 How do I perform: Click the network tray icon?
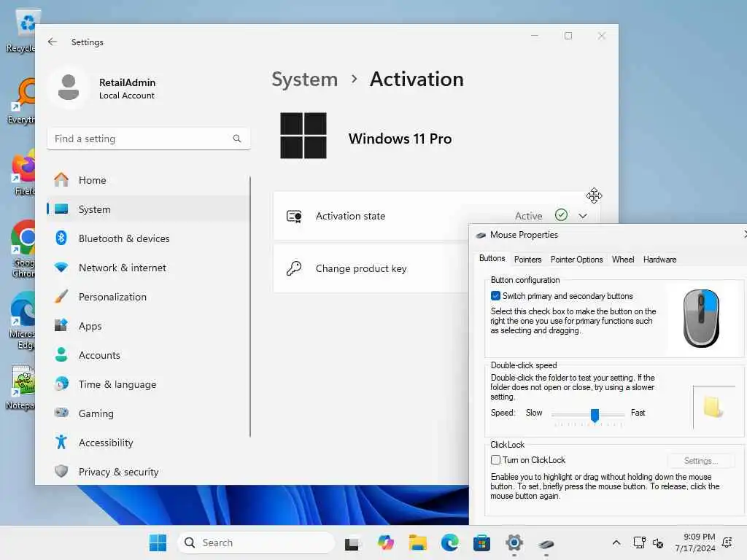639,542
